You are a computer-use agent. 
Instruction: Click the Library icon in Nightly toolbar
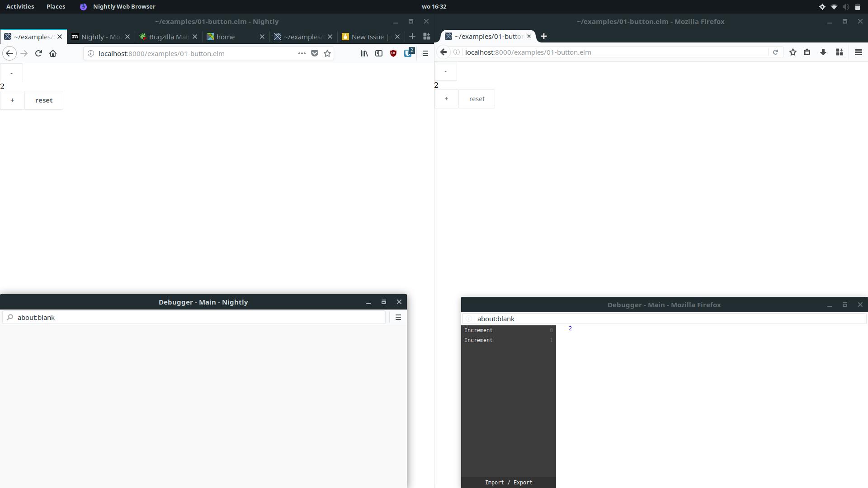click(364, 53)
